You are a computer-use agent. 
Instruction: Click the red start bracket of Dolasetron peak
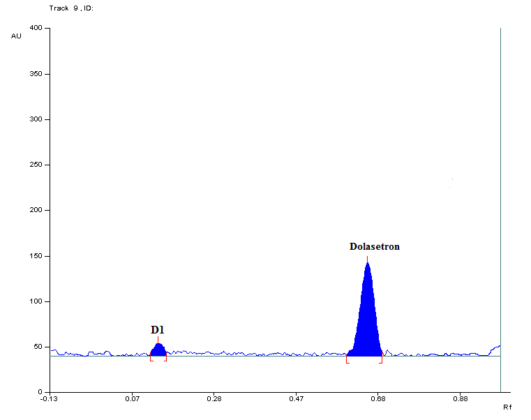pyautogui.click(x=347, y=360)
